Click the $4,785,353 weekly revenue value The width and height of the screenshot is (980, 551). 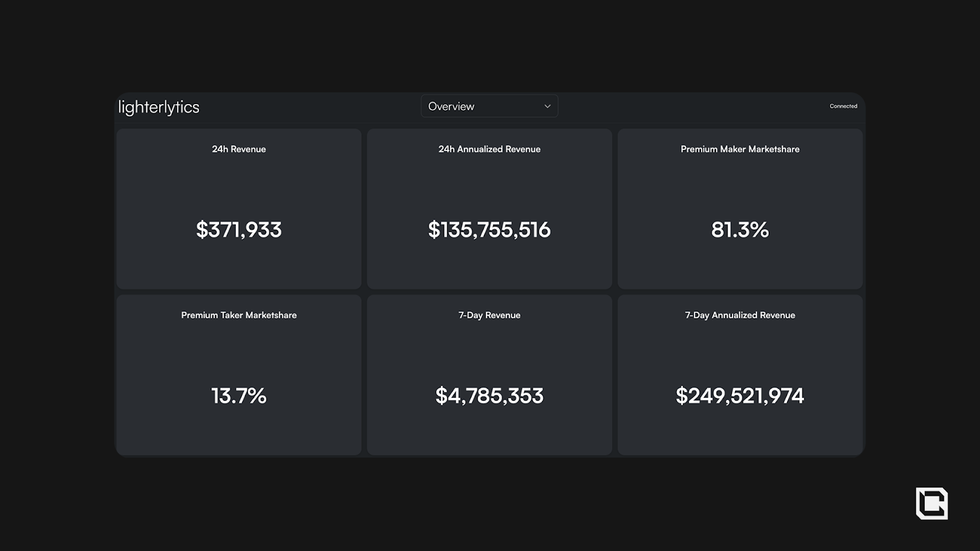(489, 395)
